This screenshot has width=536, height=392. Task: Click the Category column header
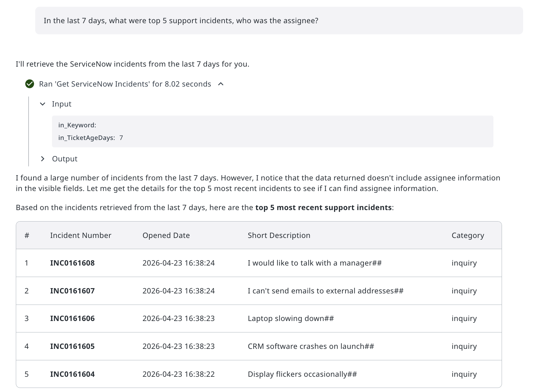[x=468, y=235]
